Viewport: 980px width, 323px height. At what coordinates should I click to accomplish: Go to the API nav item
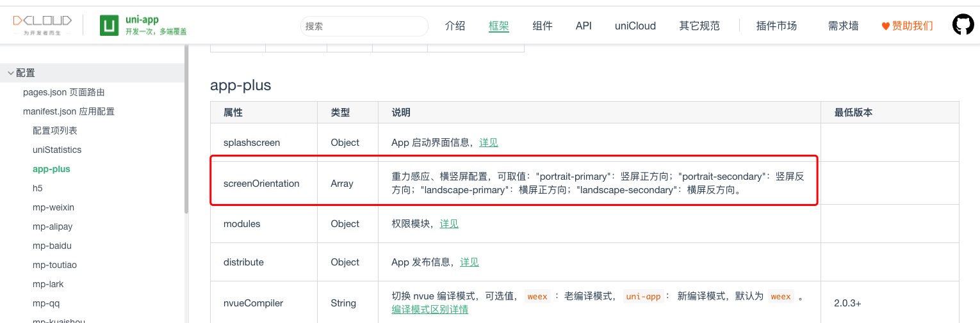[584, 26]
